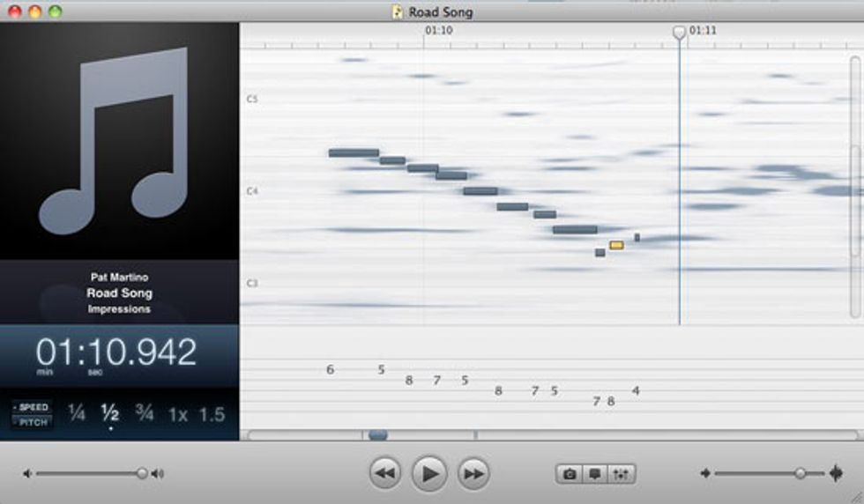Click the speech bubble comment icon
The image size is (864, 504).
[x=595, y=474]
